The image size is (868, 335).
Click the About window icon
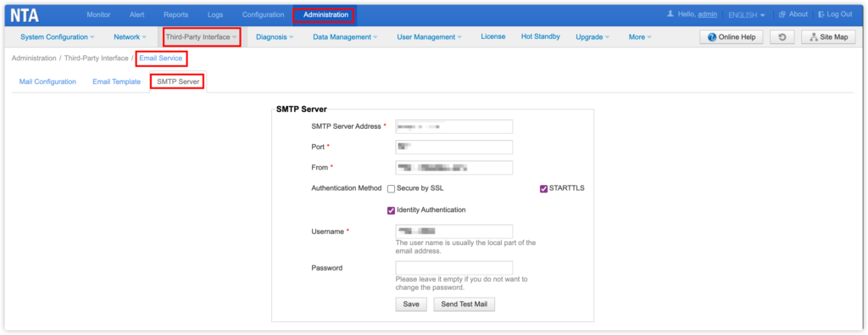(782, 14)
